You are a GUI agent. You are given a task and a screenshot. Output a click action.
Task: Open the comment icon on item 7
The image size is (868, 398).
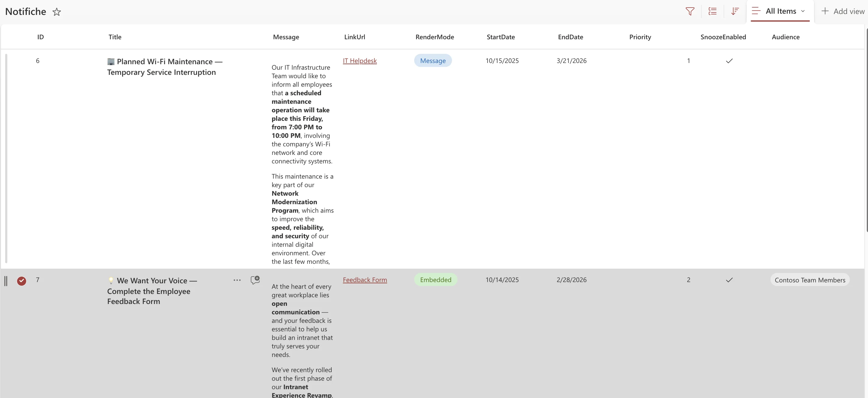coord(255,280)
